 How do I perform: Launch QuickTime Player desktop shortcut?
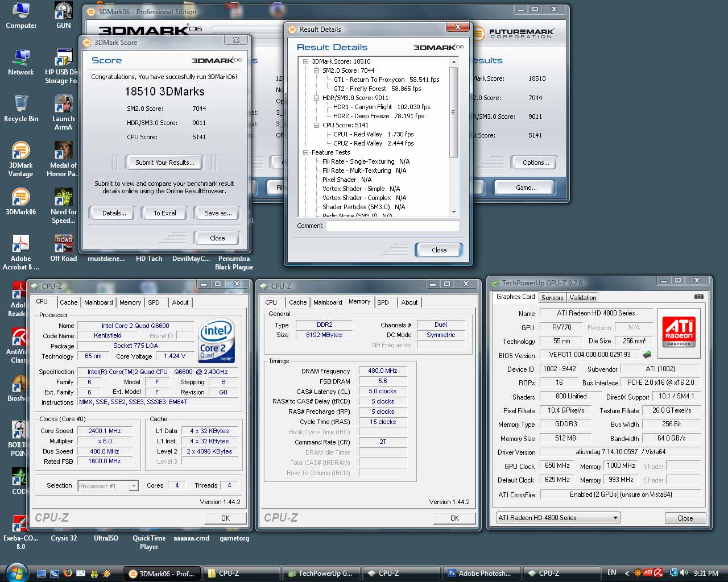(x=149, y=542)
